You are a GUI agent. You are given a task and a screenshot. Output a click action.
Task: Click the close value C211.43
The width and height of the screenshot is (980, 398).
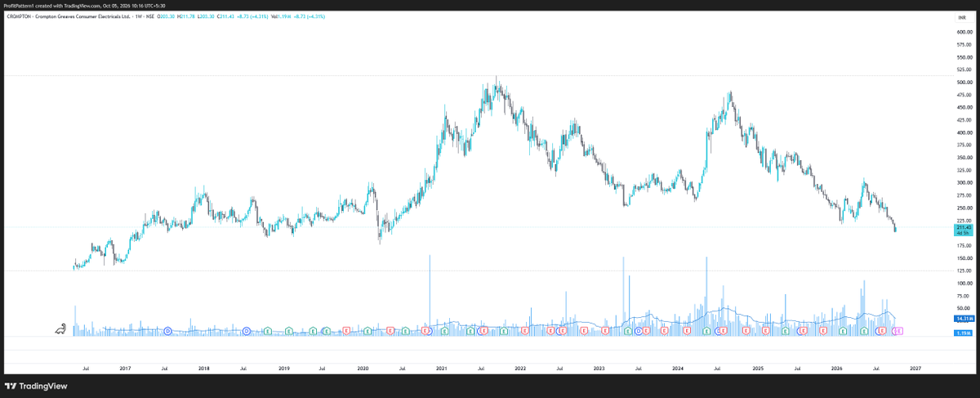(225, 16)
